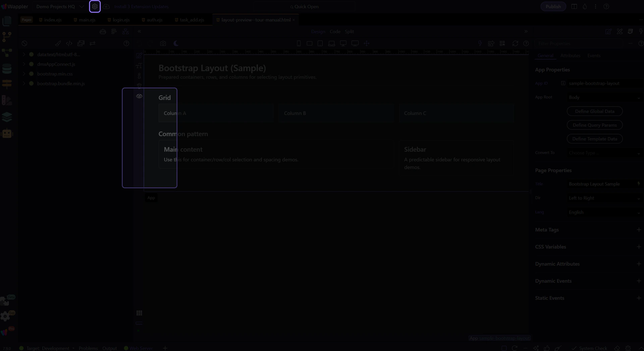Add a new Meta Tags entry
This screenshot has width=644, height=351.
point(639,230)
